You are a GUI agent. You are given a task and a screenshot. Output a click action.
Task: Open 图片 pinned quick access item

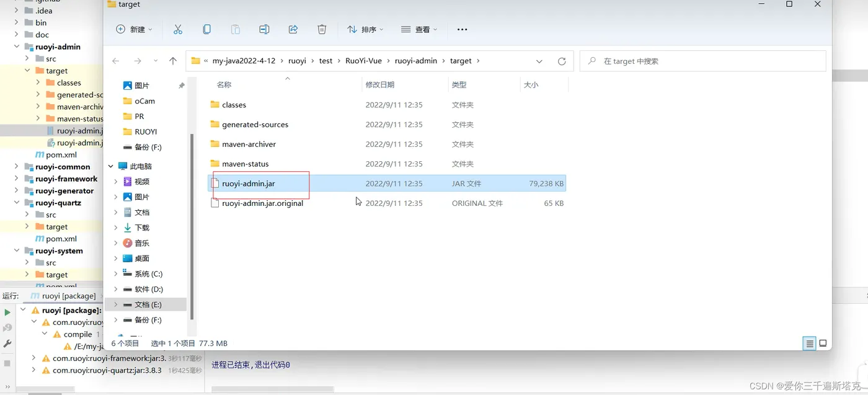coord(142,86)
